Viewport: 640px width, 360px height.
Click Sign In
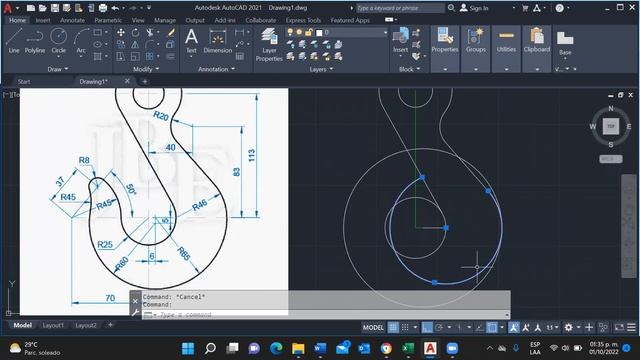(x=478, y=8)
